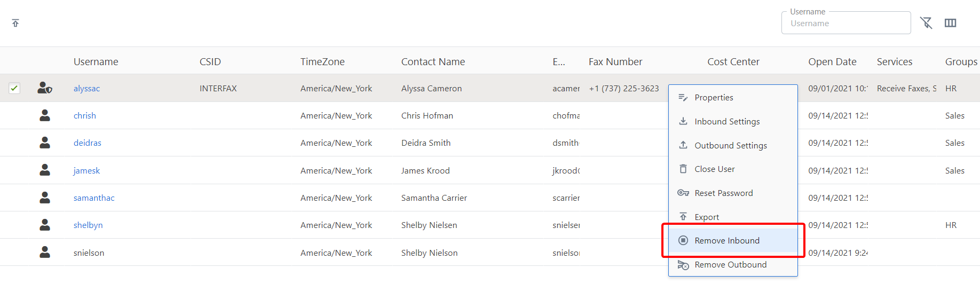Click the export icon at top left
Screen dimensions: 980x283
tap(15, 23)
